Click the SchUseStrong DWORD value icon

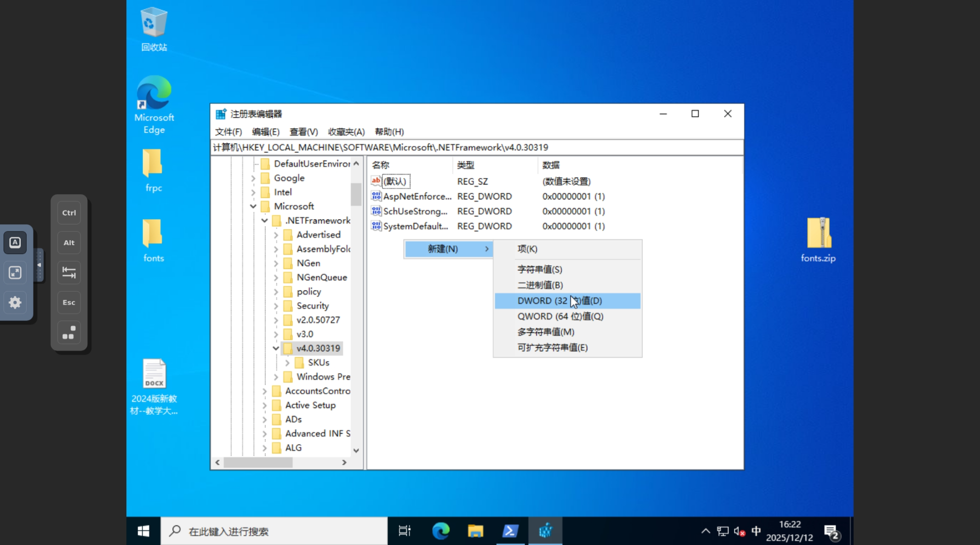(x=376, y=211)
